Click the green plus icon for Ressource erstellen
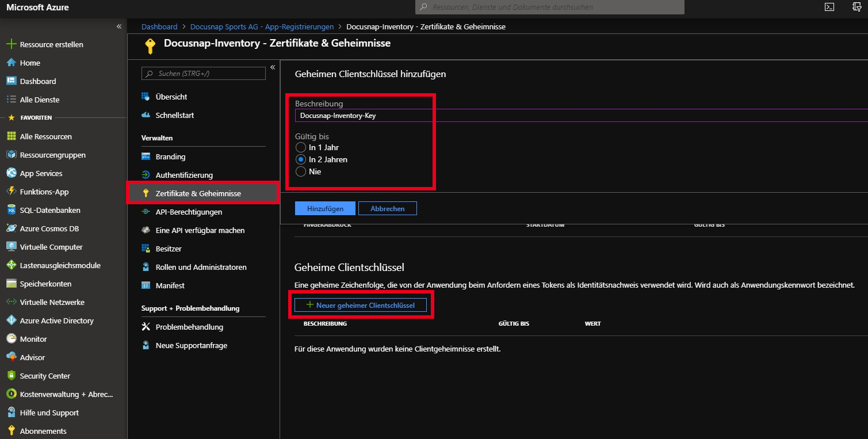The width and height of the screenshot is (868, 439). (11, 44)
